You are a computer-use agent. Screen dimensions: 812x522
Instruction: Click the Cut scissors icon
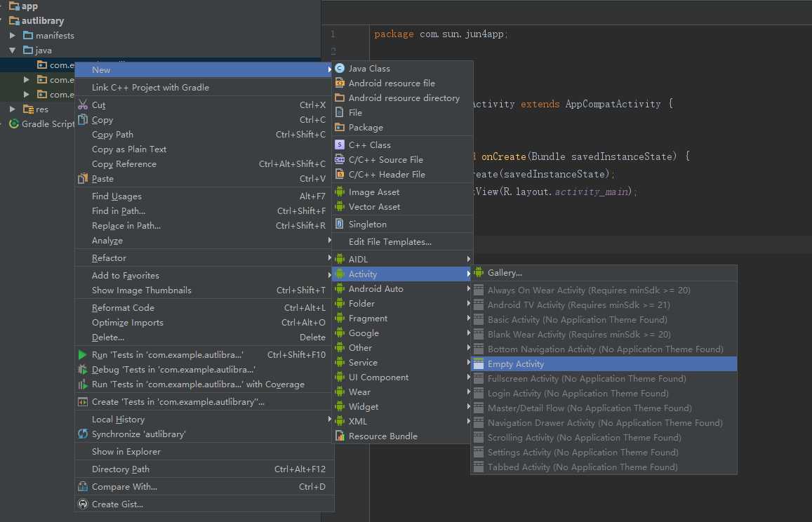tap(83, 105)
